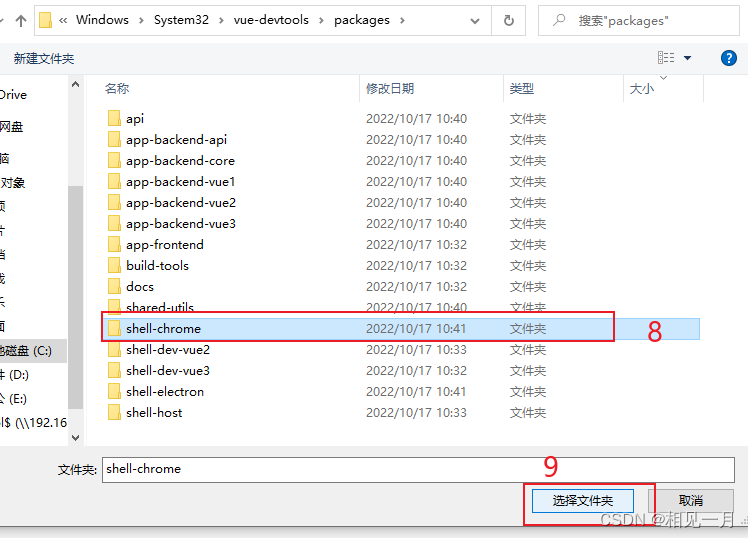Refresh the packages folder listing
This screenshot has width=748, height=538.
(x=509, y=21)
